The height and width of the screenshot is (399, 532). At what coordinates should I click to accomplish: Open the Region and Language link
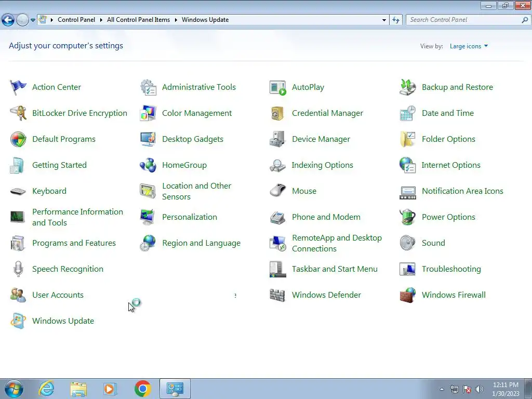[201, 243]
